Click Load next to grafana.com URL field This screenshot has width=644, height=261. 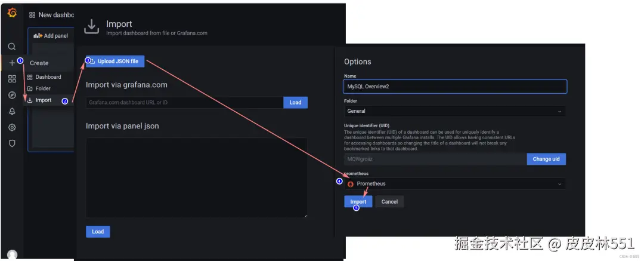[x=295, y=103]
